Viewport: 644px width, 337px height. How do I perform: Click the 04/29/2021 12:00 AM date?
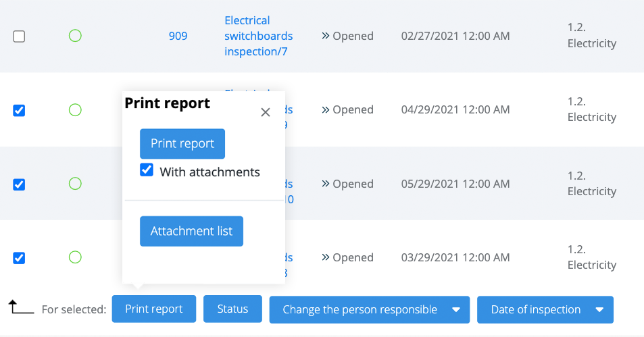click(x=455, y=109)
